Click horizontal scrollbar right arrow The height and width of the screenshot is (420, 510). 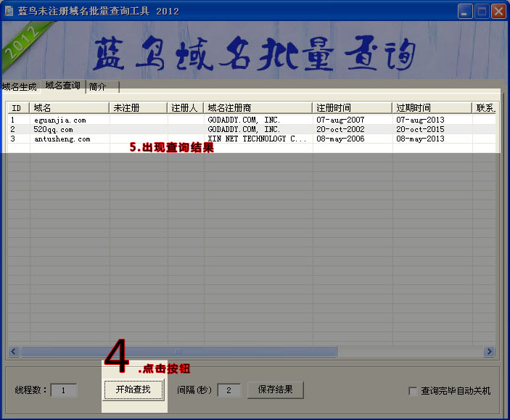[x=489, y=352]
